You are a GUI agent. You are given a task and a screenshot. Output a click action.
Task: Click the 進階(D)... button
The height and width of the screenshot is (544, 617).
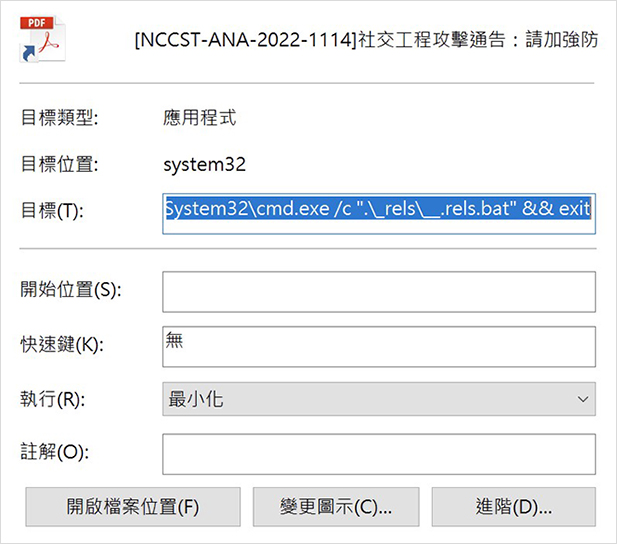tap(514, 507)
